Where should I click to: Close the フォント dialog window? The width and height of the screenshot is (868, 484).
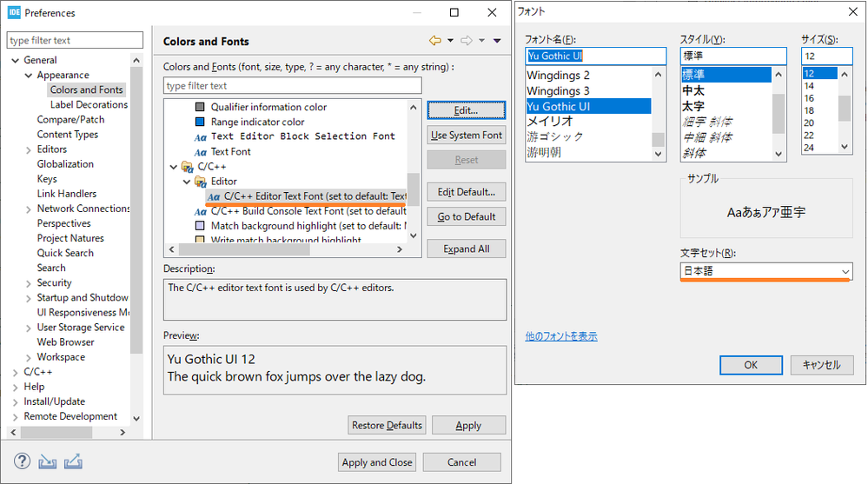click(853, 11)
